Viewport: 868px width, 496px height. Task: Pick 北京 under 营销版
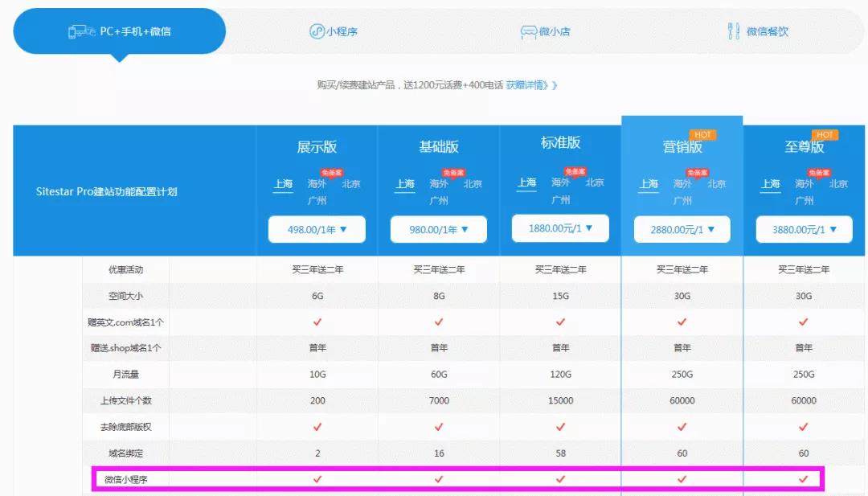[716, 184]
